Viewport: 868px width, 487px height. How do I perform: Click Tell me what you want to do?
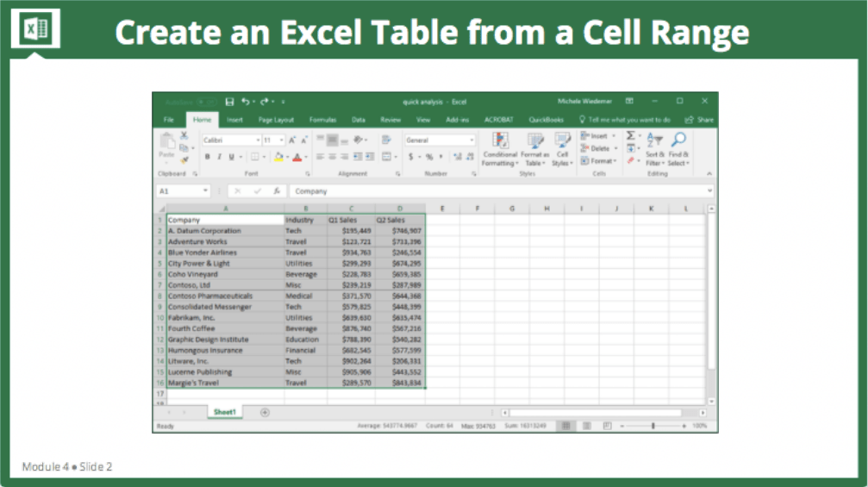(x=625, y=120)
